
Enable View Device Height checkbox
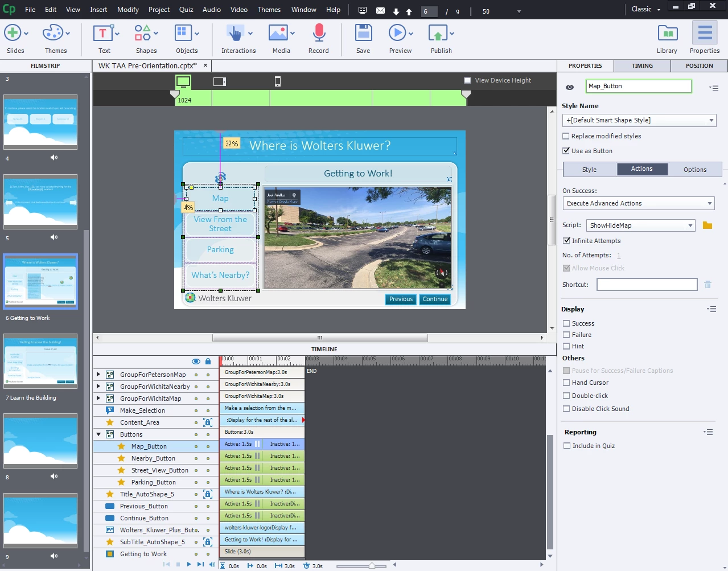coord(468,80)
